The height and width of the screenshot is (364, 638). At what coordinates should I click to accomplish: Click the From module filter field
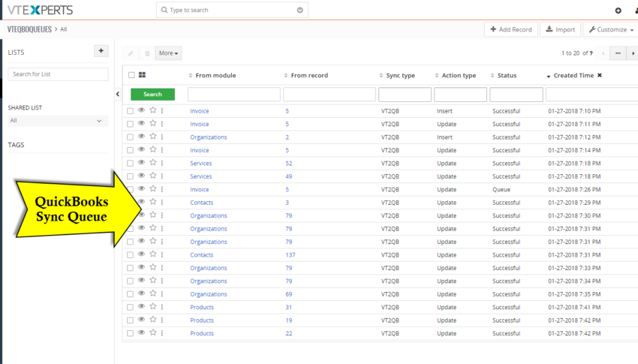234,95
